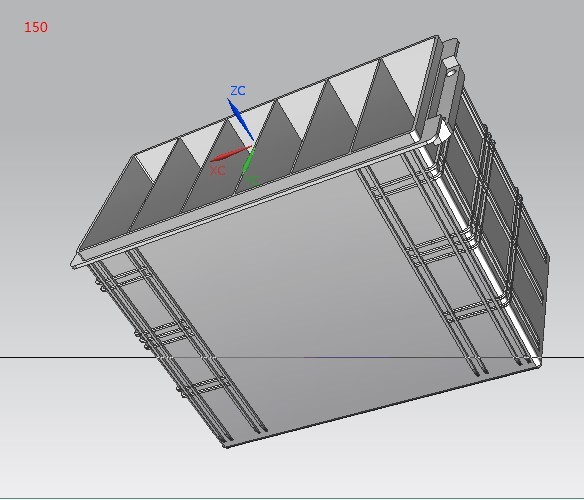584x500 pixels.
Task: Select the red XC axis arrow
Action: pyautogui.click(x=231, y=154)
